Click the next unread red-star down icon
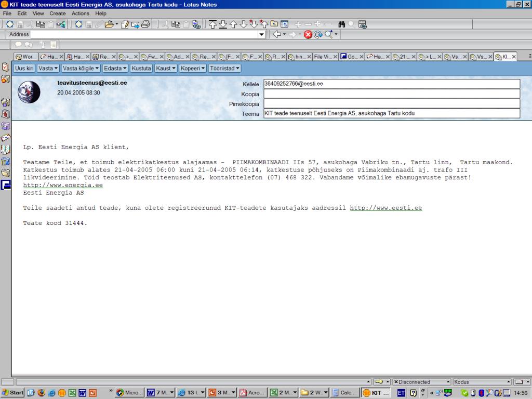532x399 pixels. pyautogui.click(x=254, y=24)
